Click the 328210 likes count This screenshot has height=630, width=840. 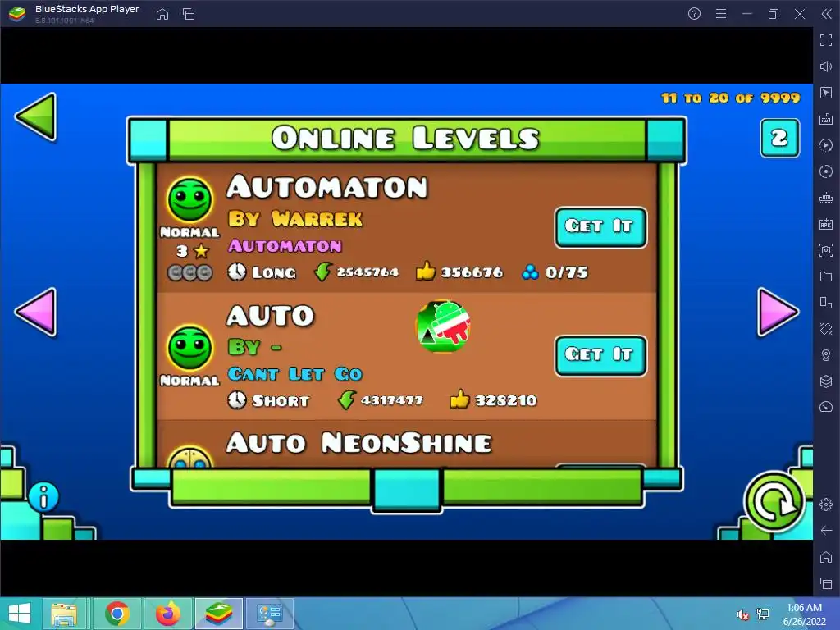pos(505,400)
